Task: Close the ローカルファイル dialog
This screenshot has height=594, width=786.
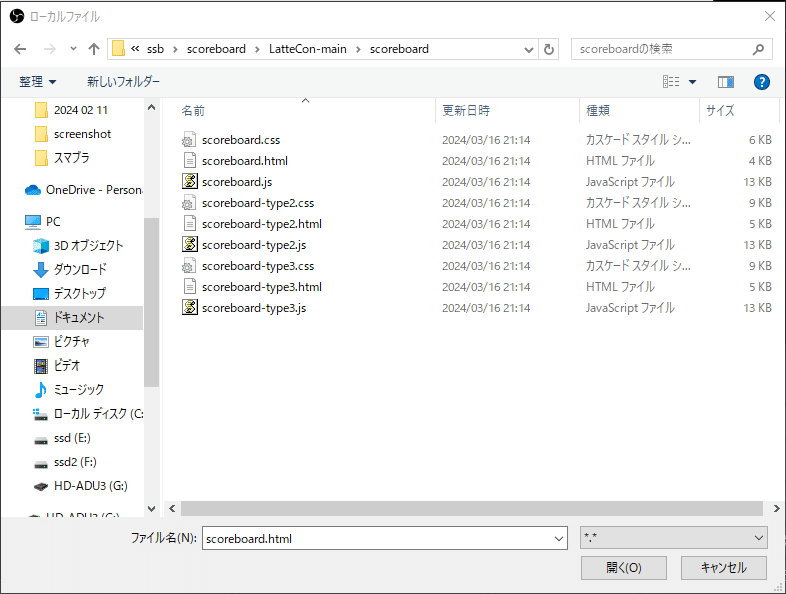Action: point(770,16)
